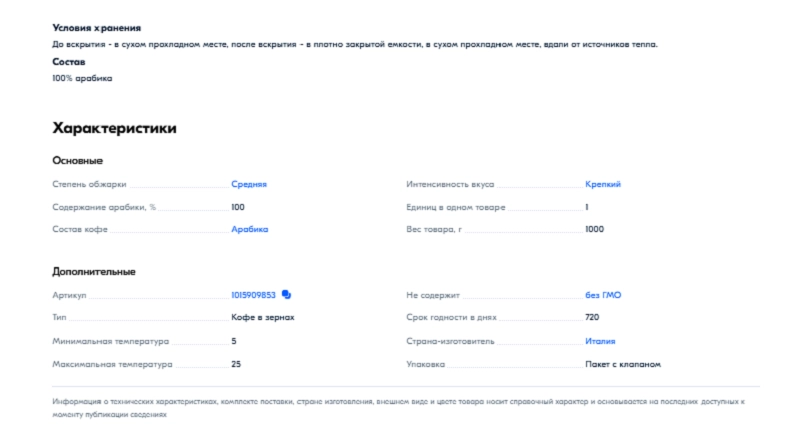Click the 100% арабика composition text

point(82,78)
